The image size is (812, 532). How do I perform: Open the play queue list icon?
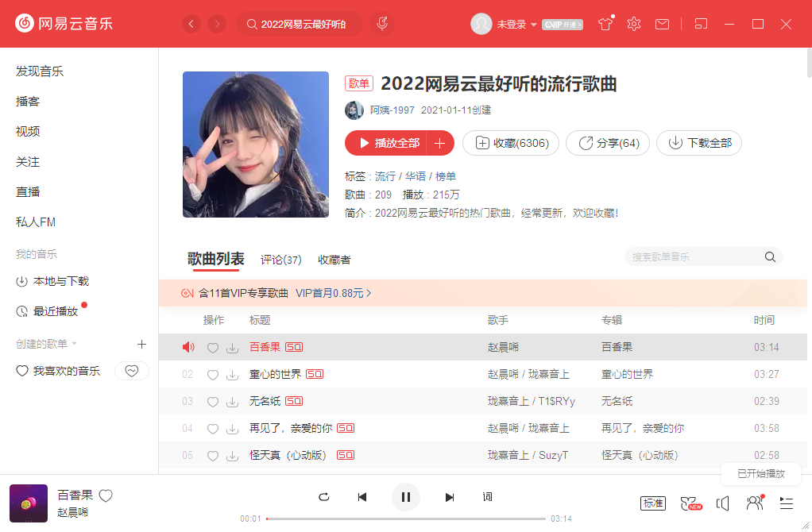point(787,503)
